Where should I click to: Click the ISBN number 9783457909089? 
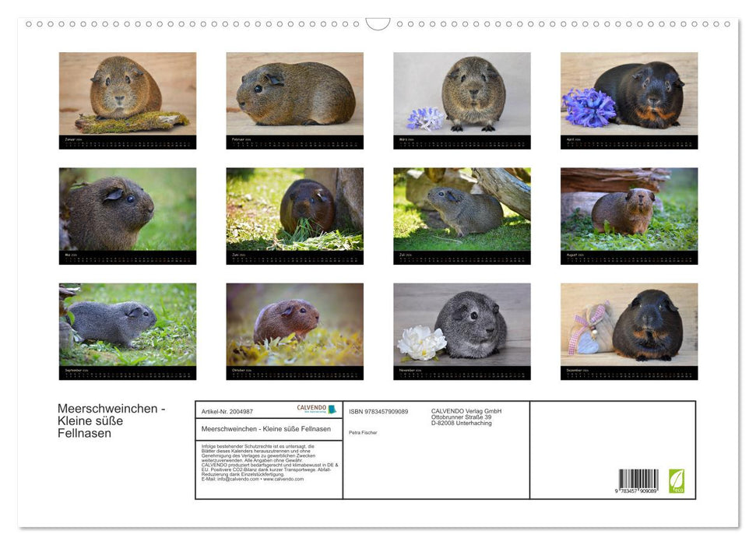pos(379,411)
